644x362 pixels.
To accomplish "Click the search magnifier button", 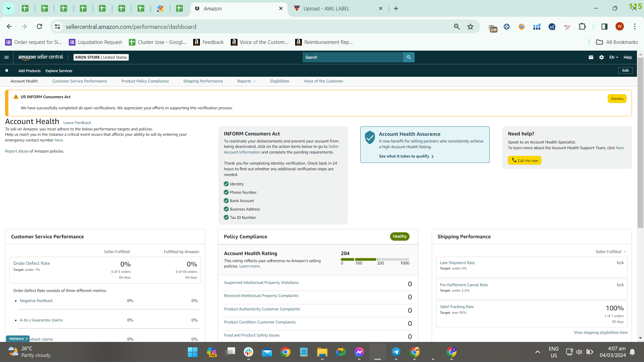I will pos(409,57).
